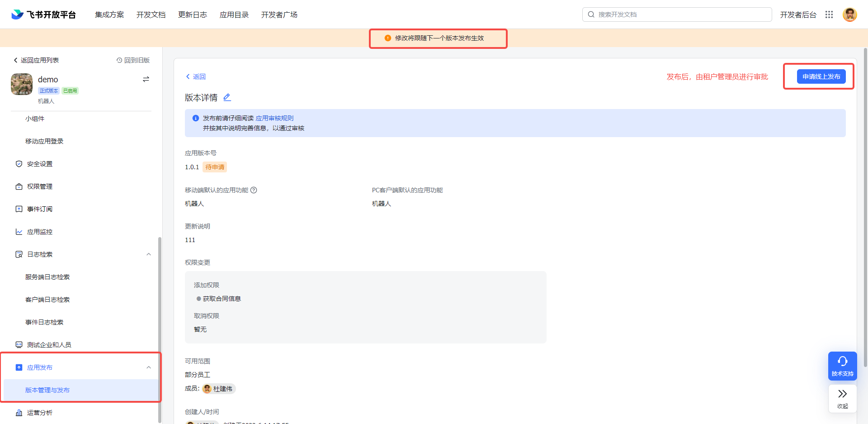Open 技术支持 headset support widget
868x424 pixels.
pyautogui.click(x=842, y=366)
